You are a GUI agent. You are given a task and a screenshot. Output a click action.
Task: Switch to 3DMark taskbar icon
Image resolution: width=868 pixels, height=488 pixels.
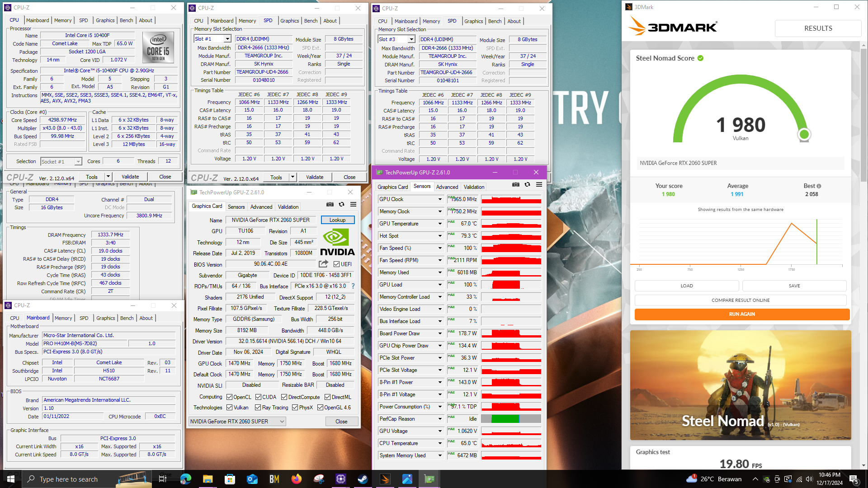point(385,479)
